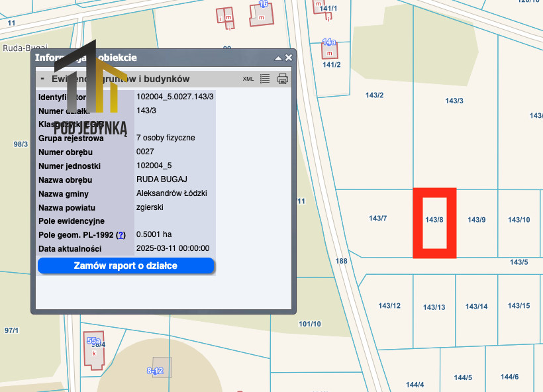Collapse the info panel with up arrow
Screen dimensions: 543x392
click(278, 58)
